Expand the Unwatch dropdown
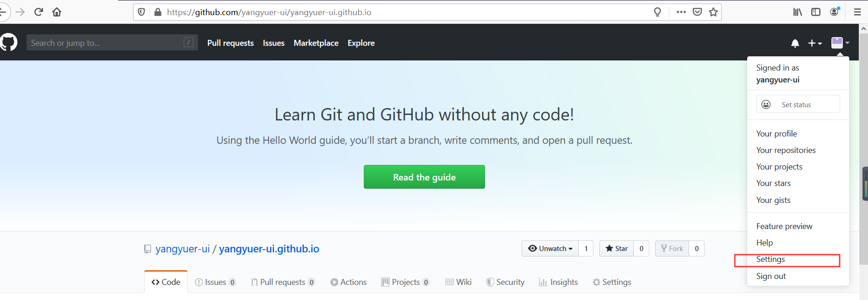The width and height of the screenshot is (868, 300). 550,248
